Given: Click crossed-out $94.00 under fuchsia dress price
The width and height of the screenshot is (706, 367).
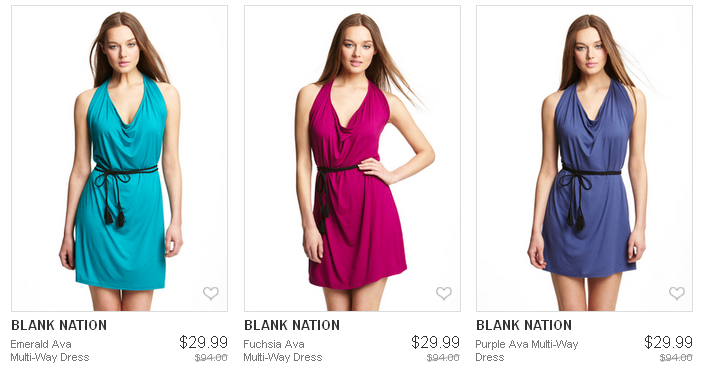Looking at the screenshot, I should click(443, 358).
